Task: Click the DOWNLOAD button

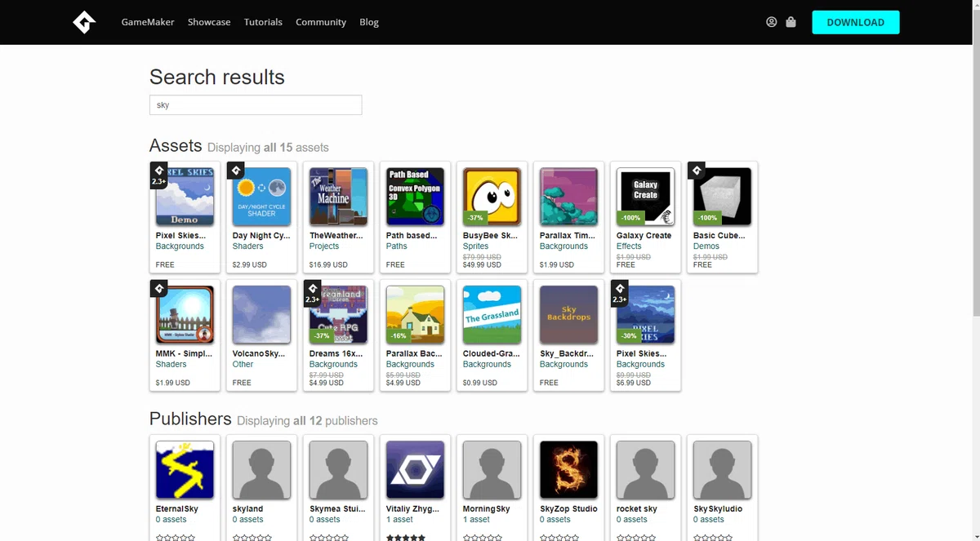Action: point(856,22)
